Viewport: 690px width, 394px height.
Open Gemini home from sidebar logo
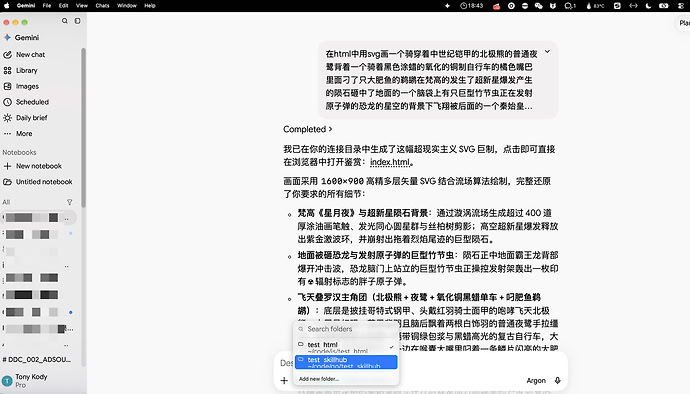(22, 37)
